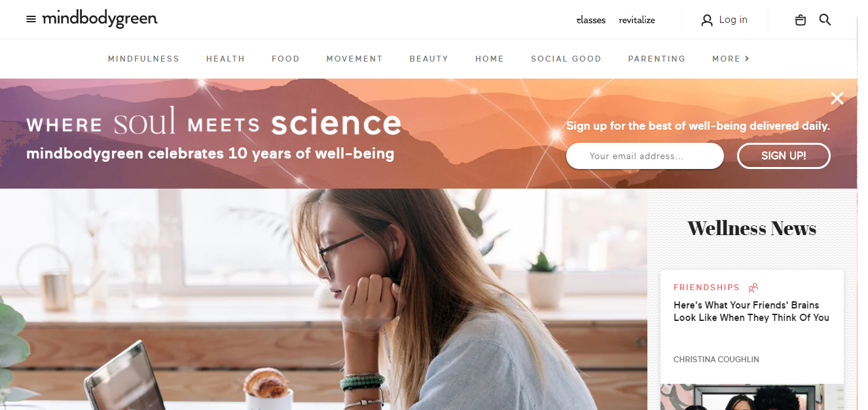Click the user profile icon
This screenshot has width=868, height=410.
tap(706, 20)
